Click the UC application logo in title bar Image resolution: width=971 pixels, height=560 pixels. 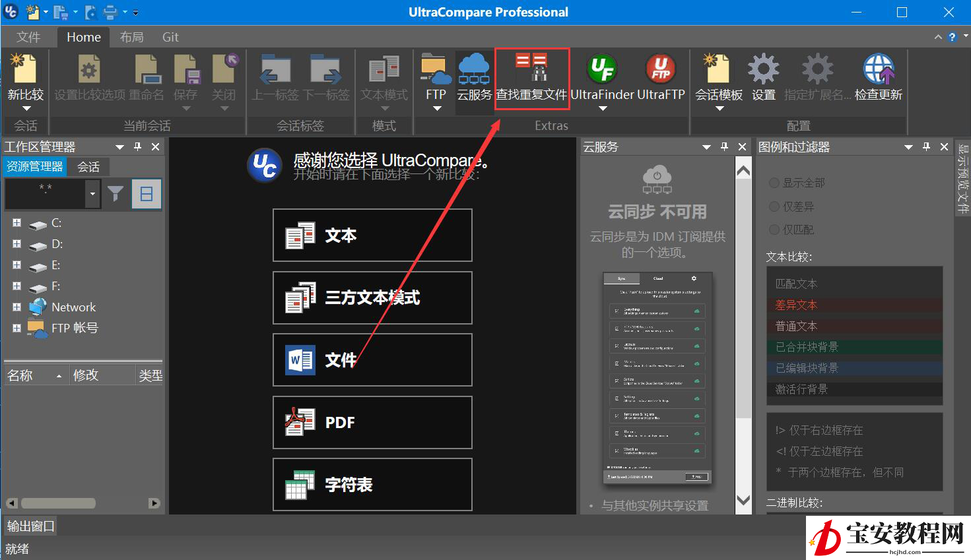[11, 11]
